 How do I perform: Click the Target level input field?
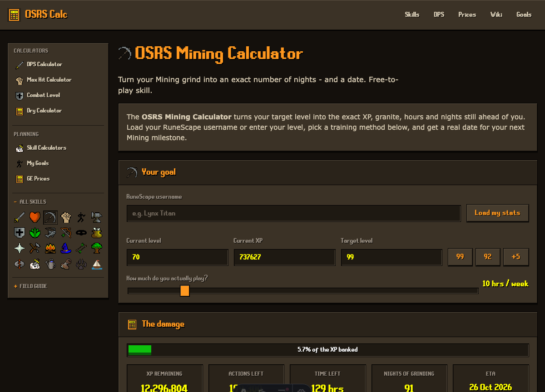tap(391, 257)
